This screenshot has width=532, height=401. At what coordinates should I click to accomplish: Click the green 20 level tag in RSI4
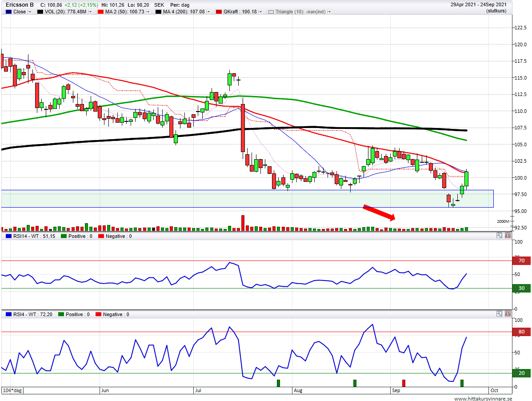click(x=521, y=373)
